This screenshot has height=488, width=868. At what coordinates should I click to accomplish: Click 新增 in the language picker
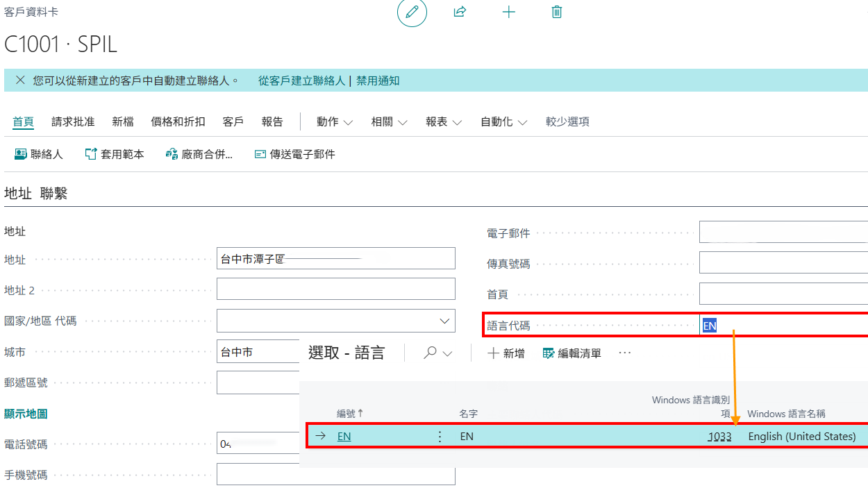[506, 353]
